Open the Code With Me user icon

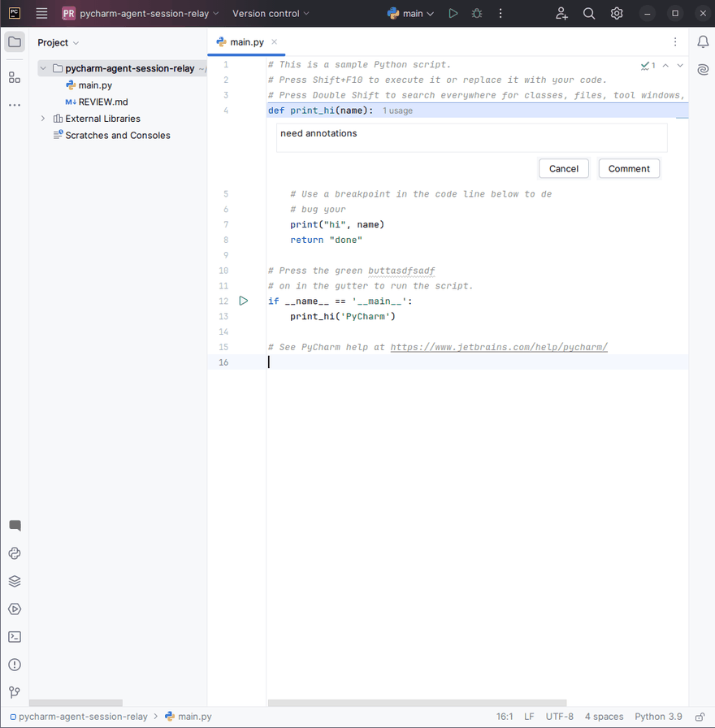click(x=561, y=14)
